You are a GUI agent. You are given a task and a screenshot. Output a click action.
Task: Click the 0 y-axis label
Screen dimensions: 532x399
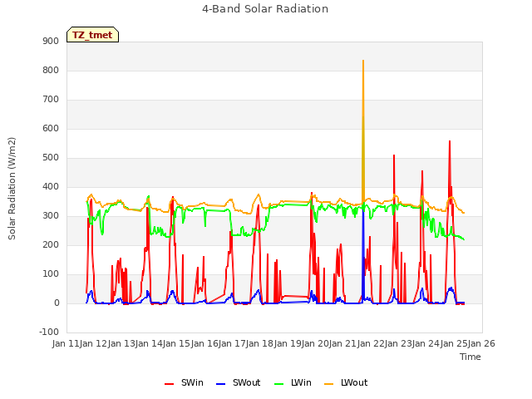pos(57,303)
